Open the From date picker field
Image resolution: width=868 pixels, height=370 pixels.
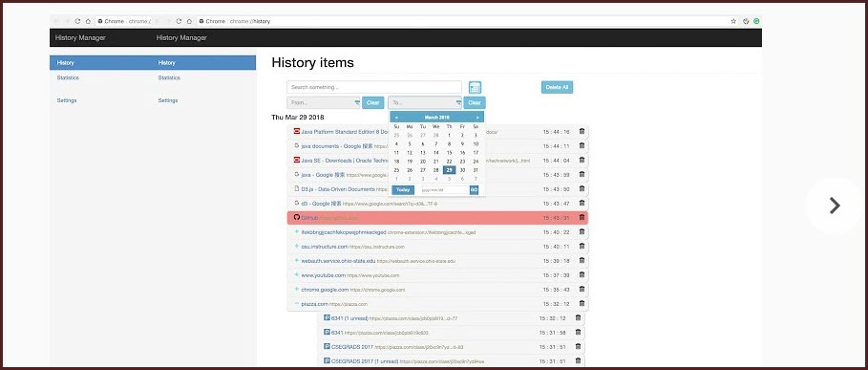(324, 102)
